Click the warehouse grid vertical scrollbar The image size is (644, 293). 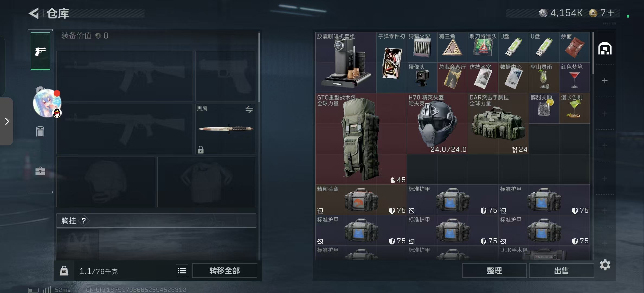tap(593, 53)
